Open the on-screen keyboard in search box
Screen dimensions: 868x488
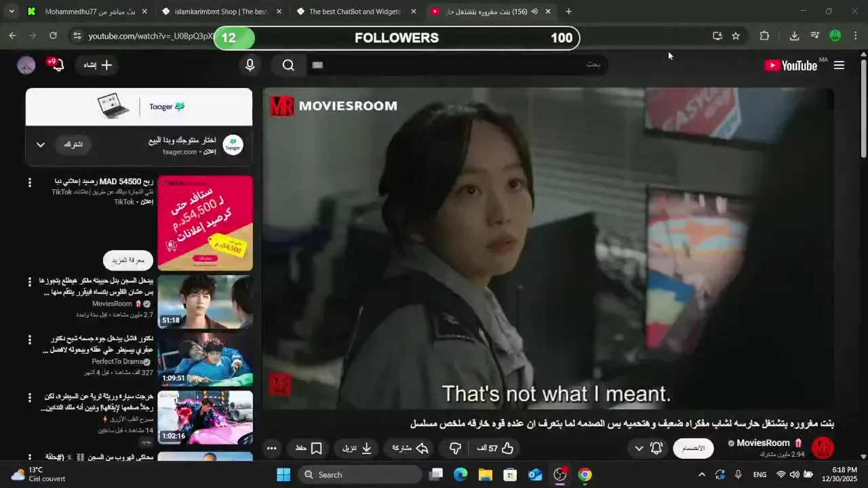317,65
